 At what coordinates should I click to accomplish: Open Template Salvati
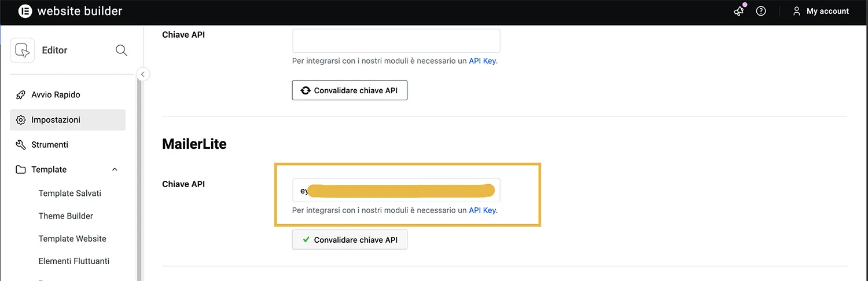click(70, 193)
